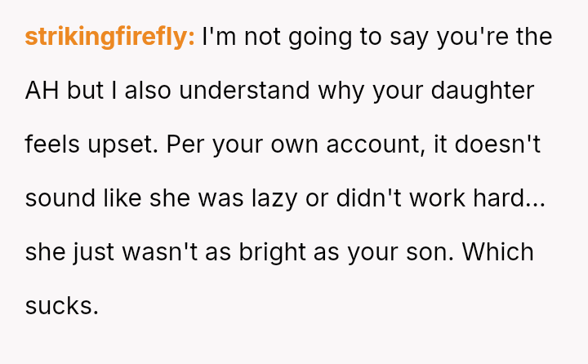This screenshot has width=588, height=364.
Task: Click the word "sound" in the comment
Action: [59, 198]
